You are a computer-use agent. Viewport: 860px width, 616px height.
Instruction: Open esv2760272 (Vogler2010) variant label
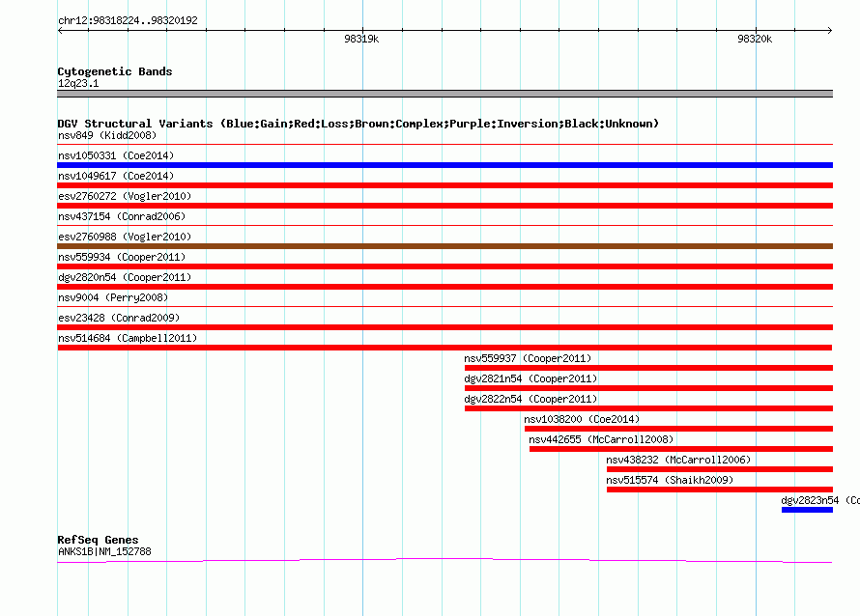[125, 196]
